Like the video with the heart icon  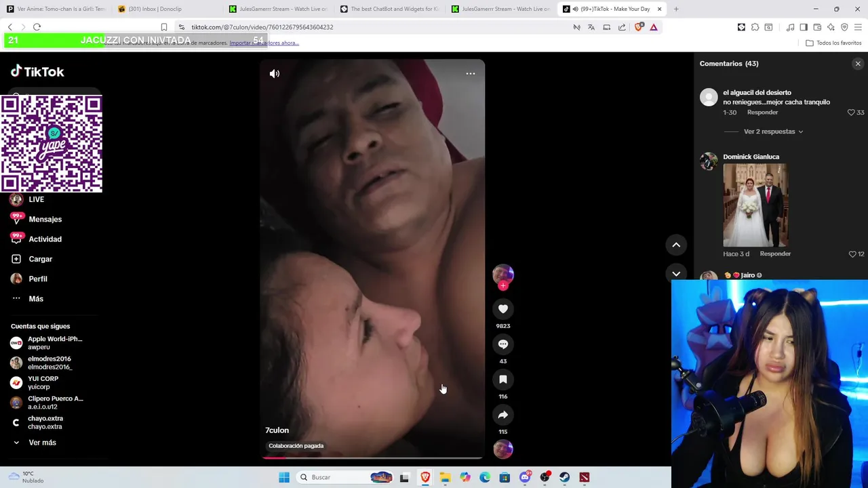click(x=503, y=309)
